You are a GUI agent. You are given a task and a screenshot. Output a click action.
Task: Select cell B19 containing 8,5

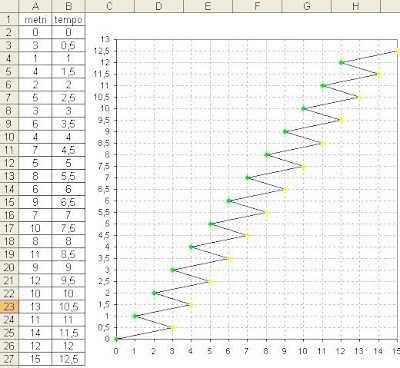click(68, 254)
